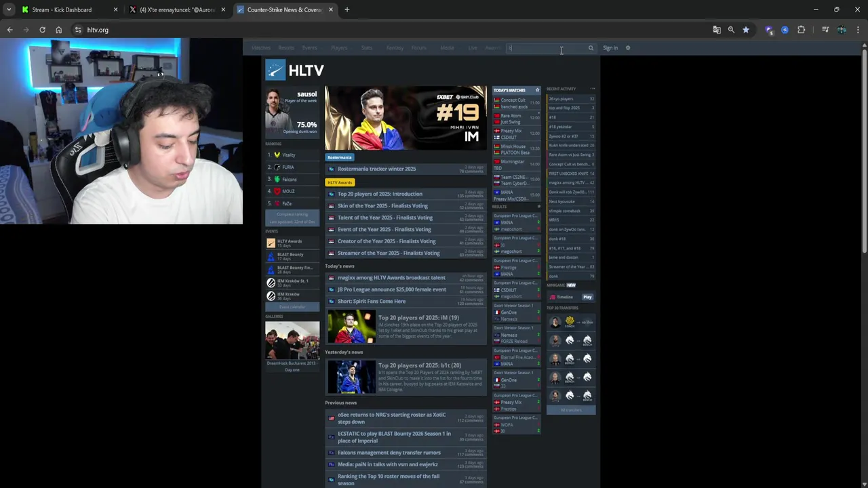The width and height of the screenshot is (868, 488).
Task: Click the star icon in Today's Matches header
Action: (537, 90)
